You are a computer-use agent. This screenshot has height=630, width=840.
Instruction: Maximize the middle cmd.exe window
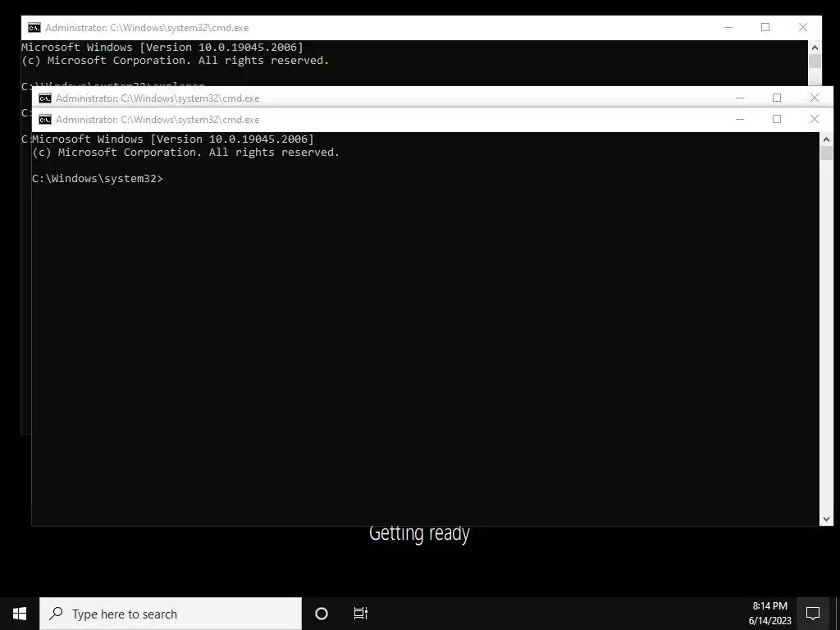(777, 98)
